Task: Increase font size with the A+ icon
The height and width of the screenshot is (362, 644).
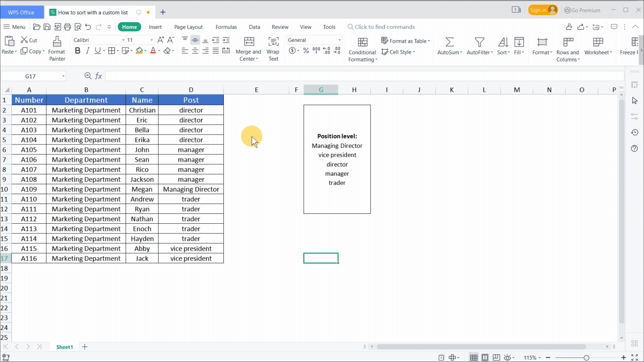Action: click(161, 40)
